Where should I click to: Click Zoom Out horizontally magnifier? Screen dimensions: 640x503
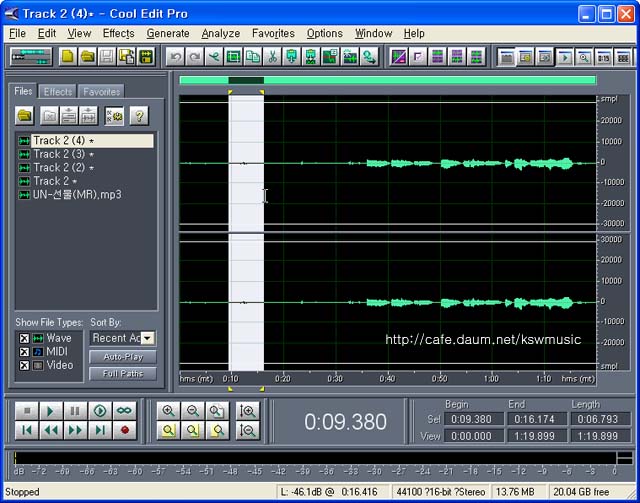coord(193,411)
